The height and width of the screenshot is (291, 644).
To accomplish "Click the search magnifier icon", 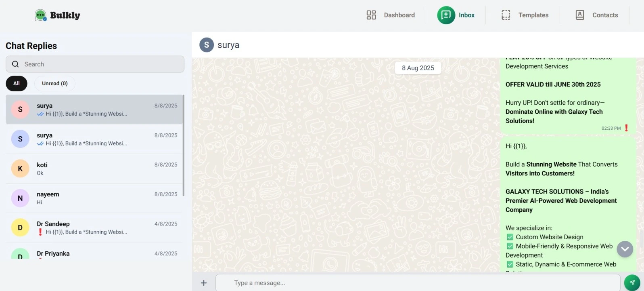I will click(x=15, y=64).
